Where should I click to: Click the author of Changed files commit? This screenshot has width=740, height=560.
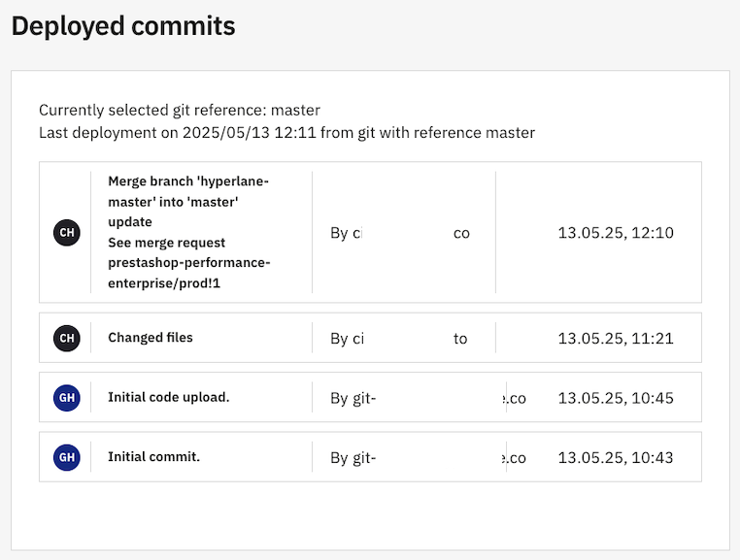(399, 339)
